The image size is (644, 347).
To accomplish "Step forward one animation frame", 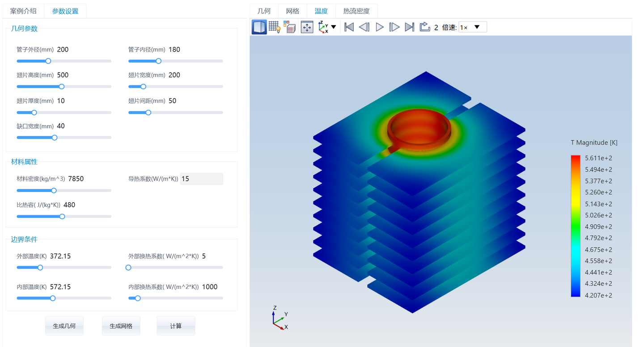I will (x=394, y=27).
